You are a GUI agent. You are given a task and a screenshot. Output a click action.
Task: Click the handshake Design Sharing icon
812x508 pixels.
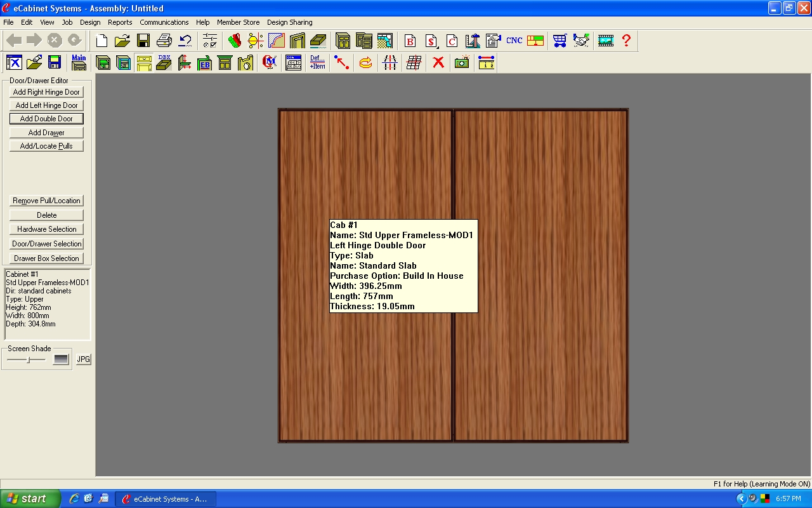580,41
